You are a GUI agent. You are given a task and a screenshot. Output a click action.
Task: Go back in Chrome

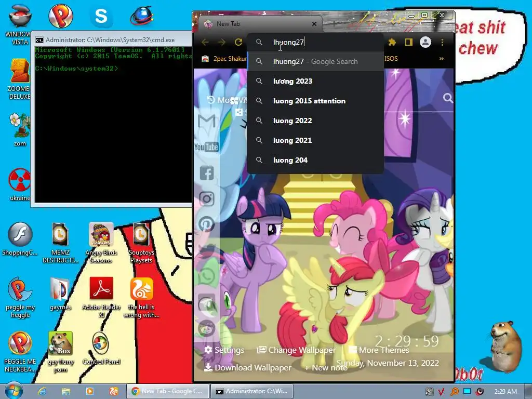(x=205, y=42)
